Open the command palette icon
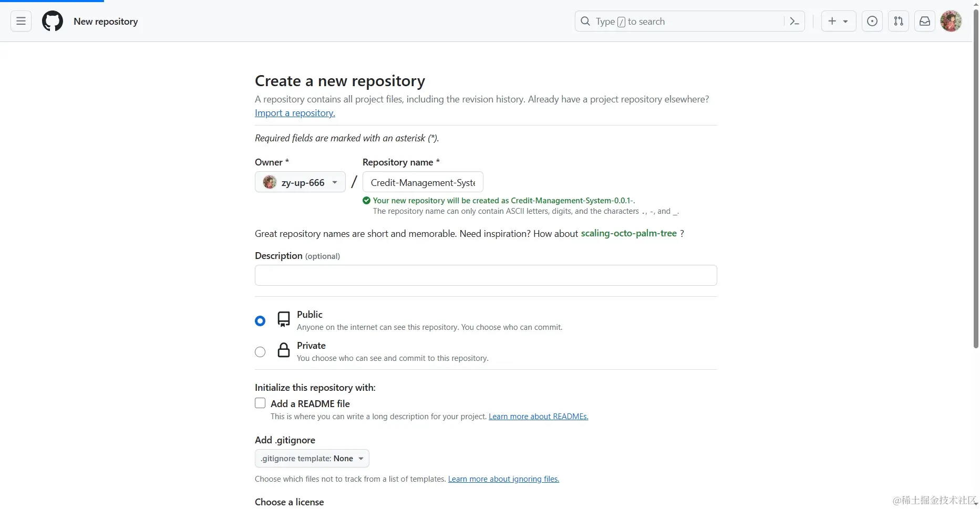The width and height of the screenshot is (980, 509). pyautogui.click(x=795, y=22)
